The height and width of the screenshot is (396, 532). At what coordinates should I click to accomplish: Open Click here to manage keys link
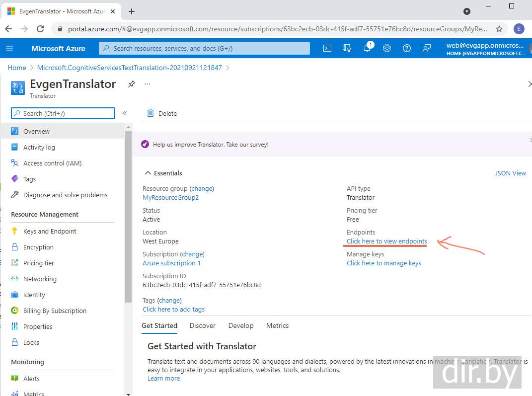tap(383, 263)
